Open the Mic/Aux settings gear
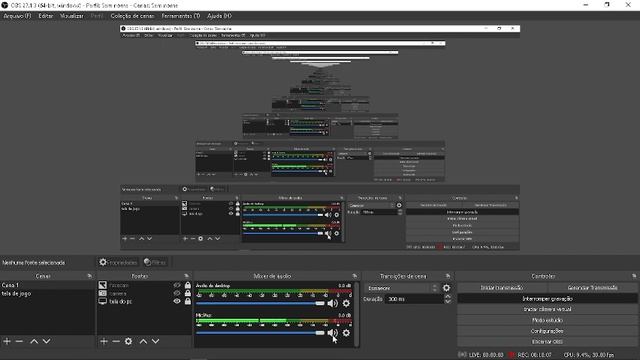 click(x=346, y=333)
